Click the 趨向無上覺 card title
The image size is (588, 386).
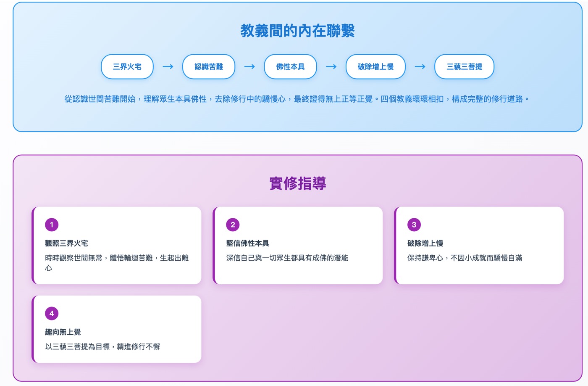(63, 332)
